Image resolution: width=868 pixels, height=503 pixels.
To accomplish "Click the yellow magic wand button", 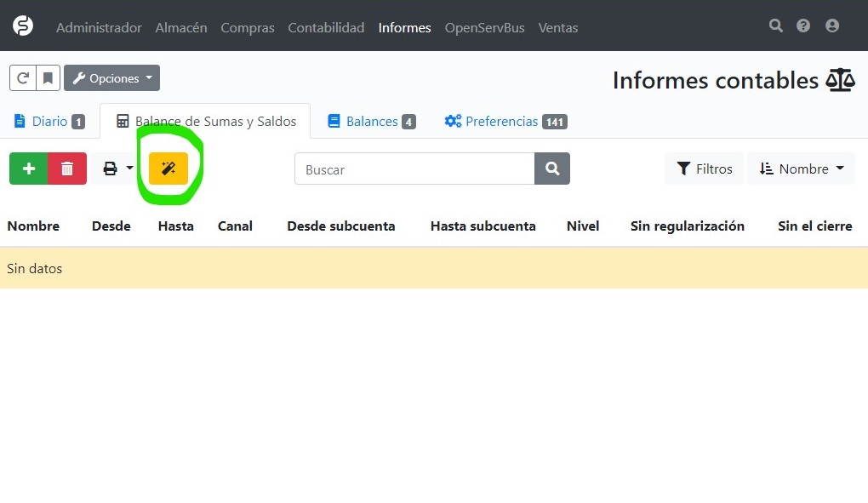I will [168, 169].
